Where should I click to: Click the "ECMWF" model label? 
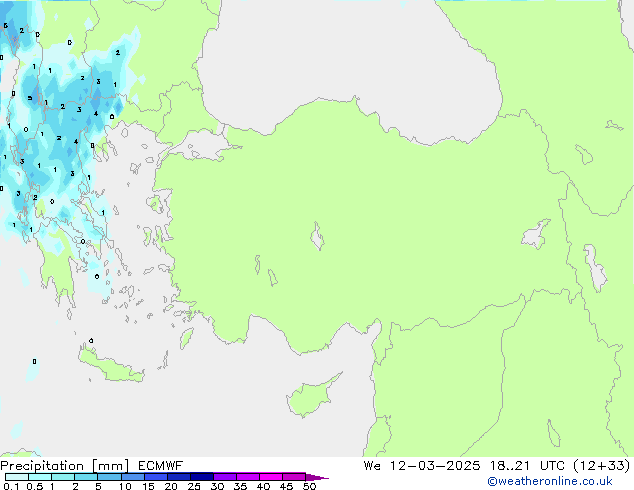tap(160, 466)
